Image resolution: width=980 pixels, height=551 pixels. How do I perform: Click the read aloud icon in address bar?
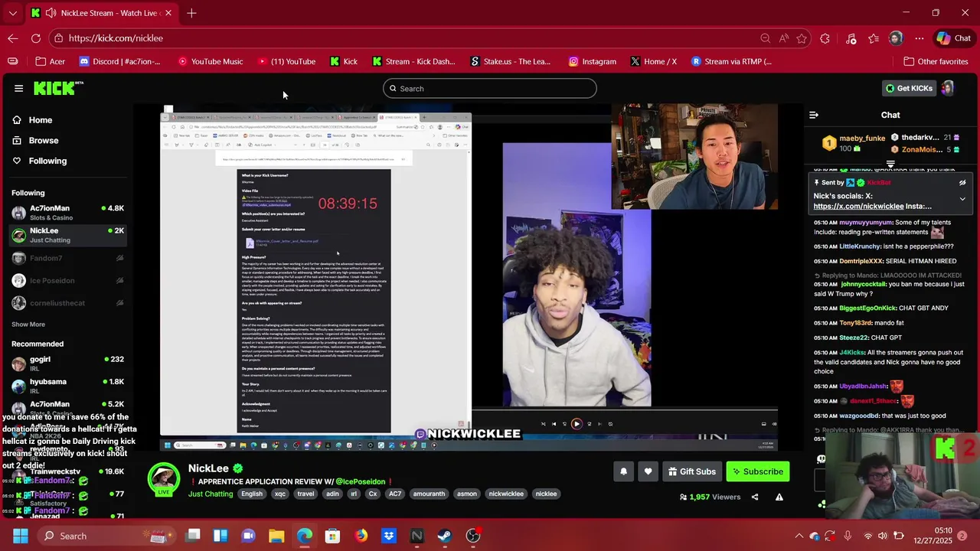point(783,38)
